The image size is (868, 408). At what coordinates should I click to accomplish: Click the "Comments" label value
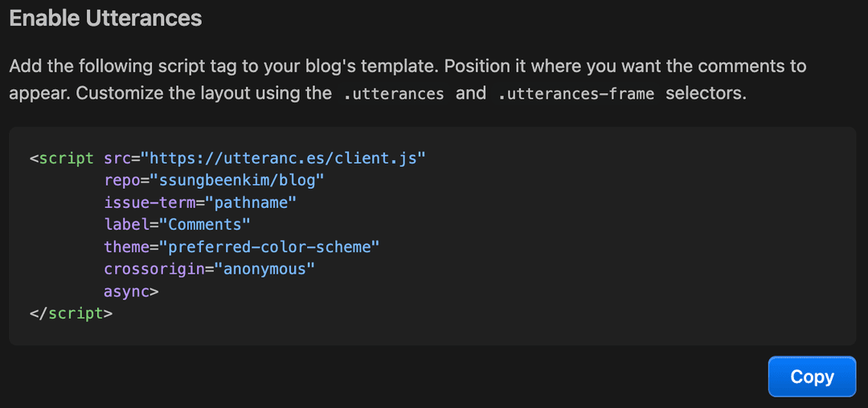pyautogui.click(x=205, y=225)
